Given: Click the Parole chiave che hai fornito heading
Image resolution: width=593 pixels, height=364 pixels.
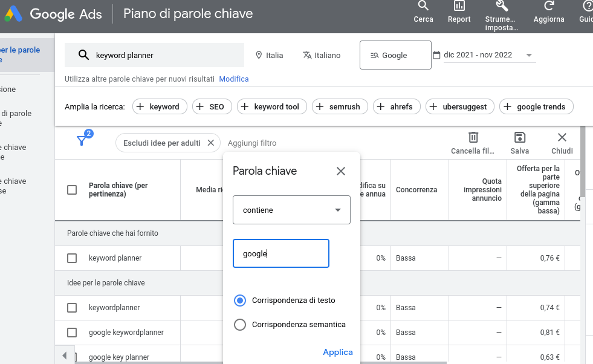Looking at the screenshot, I should pyautogui.click(x=112, y=233).
